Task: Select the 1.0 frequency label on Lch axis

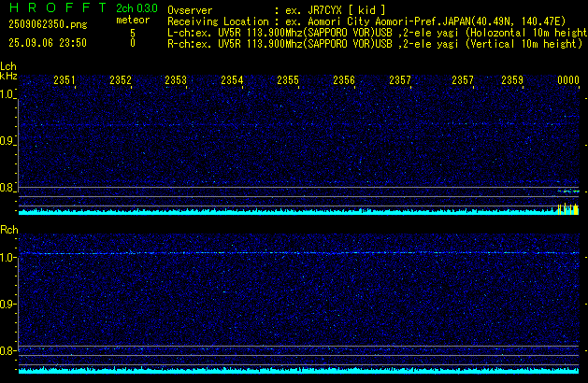Action: coord(7,94)
